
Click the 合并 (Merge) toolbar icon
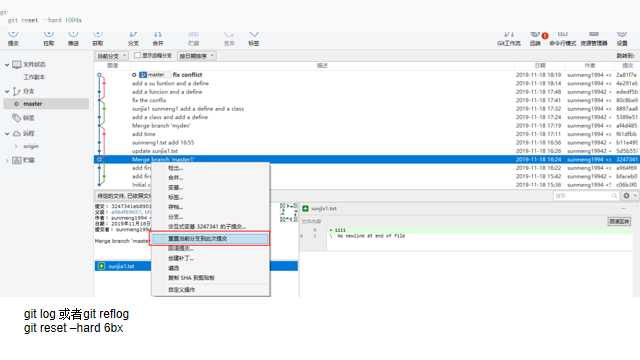(158, 38)
